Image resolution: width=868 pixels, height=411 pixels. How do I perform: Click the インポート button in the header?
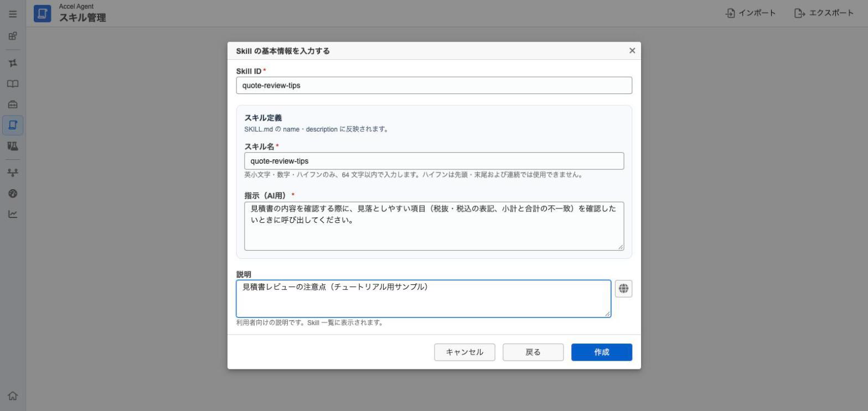(x=751, y=13)
